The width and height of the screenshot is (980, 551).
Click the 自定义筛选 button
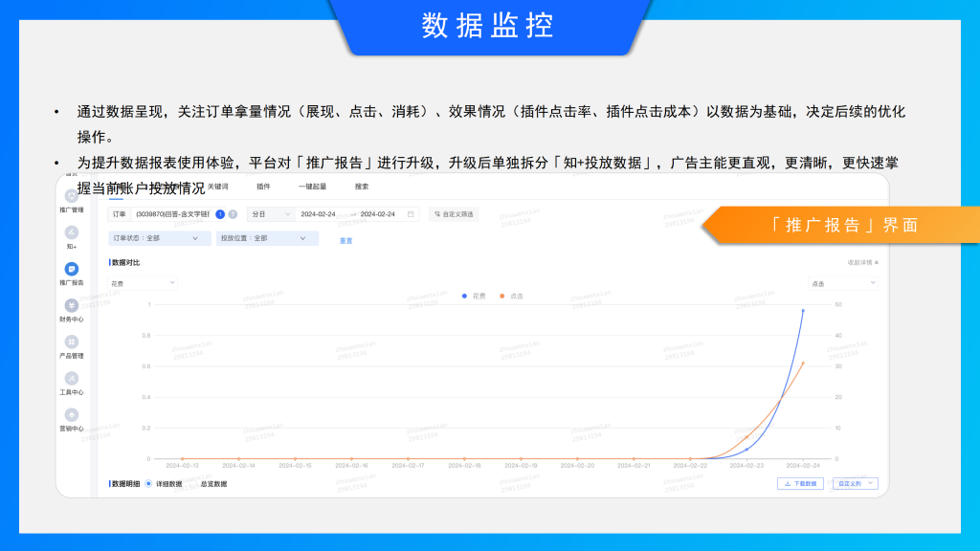tap(454, 214)
